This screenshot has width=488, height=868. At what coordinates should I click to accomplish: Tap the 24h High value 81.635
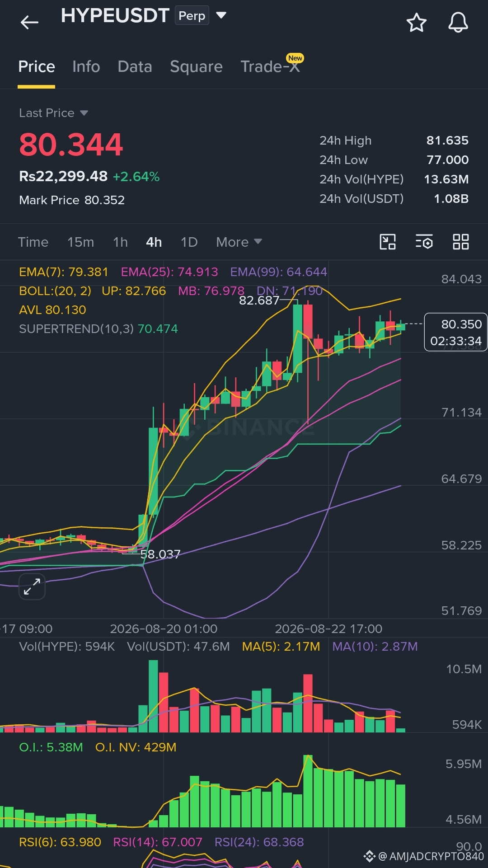point(447,141)
